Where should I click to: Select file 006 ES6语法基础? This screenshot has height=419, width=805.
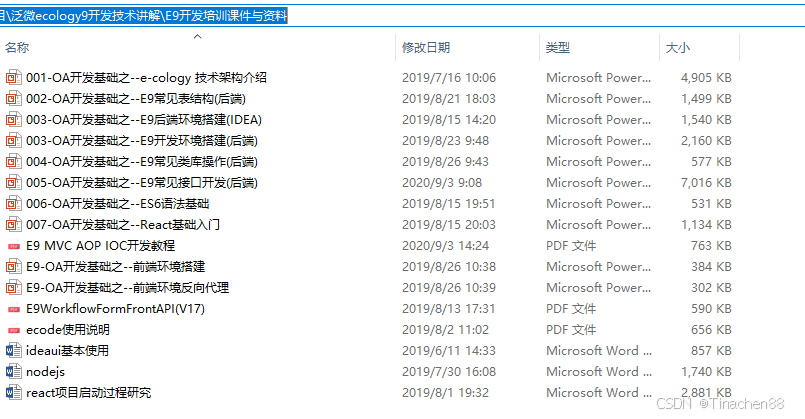(118, 203)
